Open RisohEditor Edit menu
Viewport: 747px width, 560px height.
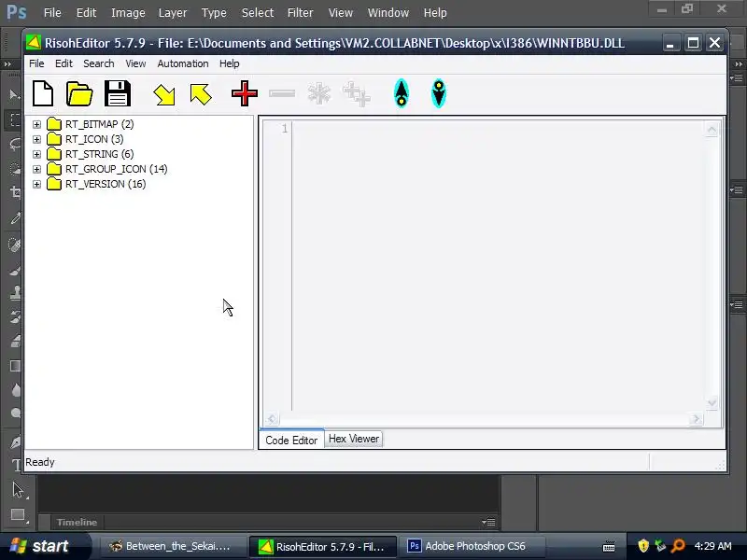point(63,63)
